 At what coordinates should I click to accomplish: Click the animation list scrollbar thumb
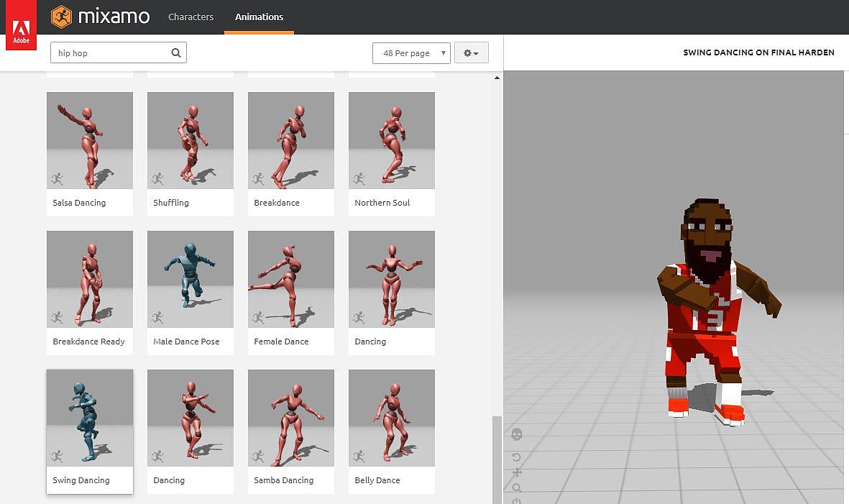point(497,459)
